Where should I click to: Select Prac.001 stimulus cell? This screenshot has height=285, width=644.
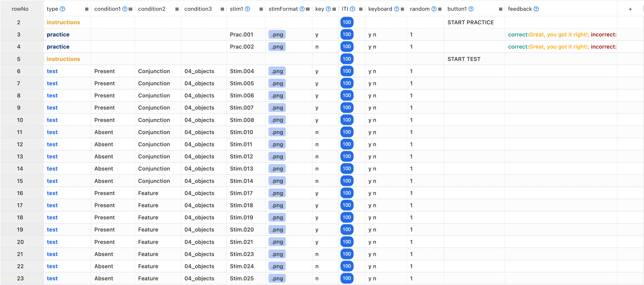coord(246,35)
